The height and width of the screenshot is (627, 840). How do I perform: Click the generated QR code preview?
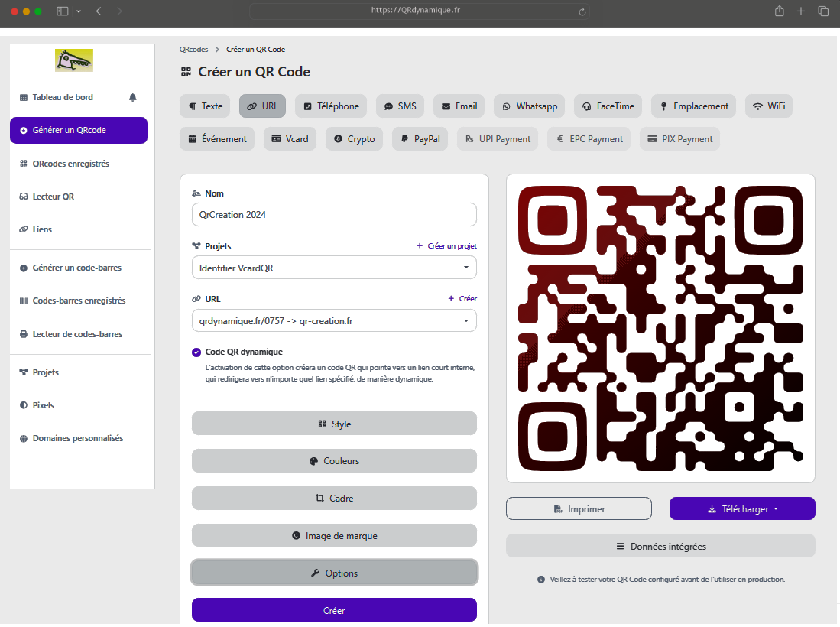coord(660,329)
